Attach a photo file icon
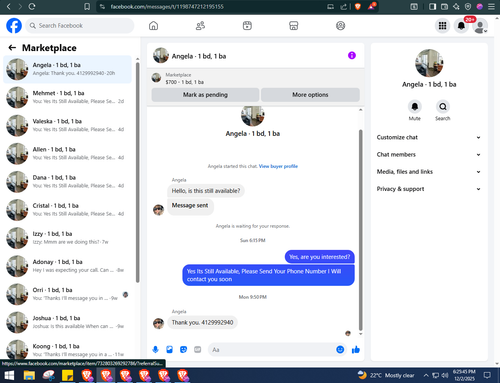Image resolution: width=500 pixels, height=383 pixels. [x=169, y=349]
